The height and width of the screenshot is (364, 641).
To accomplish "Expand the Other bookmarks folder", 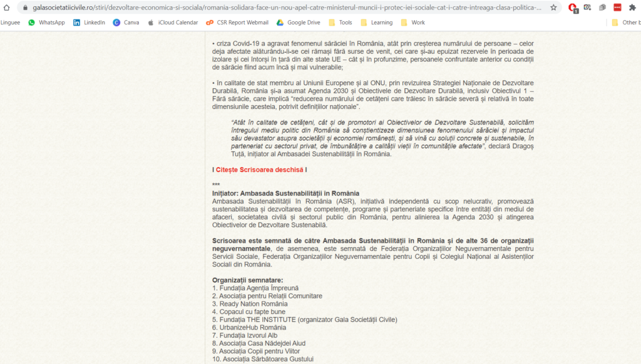I will [626, 23].
